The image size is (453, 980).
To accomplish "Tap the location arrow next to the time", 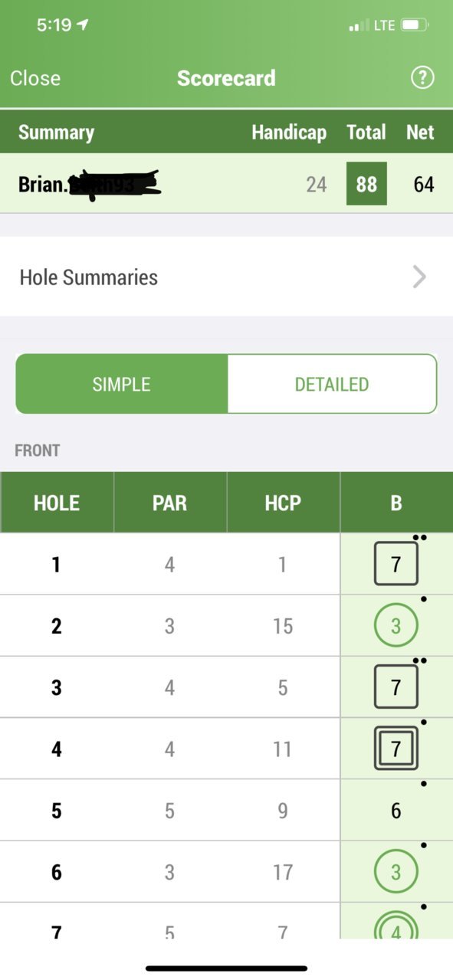I will [x=83, y=25].
